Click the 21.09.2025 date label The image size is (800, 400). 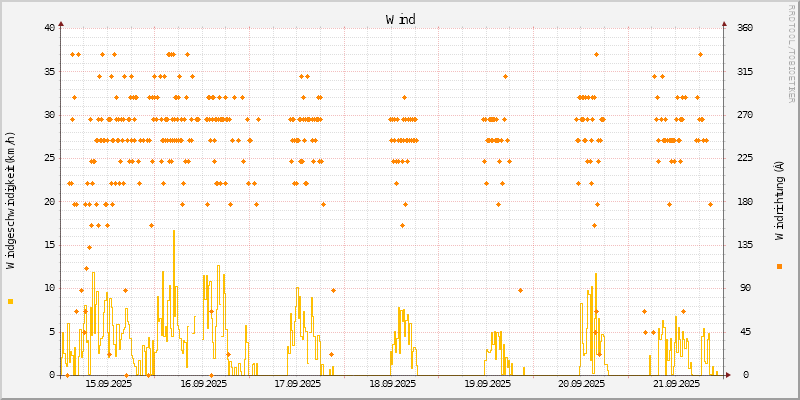click(x=676, y=383)
